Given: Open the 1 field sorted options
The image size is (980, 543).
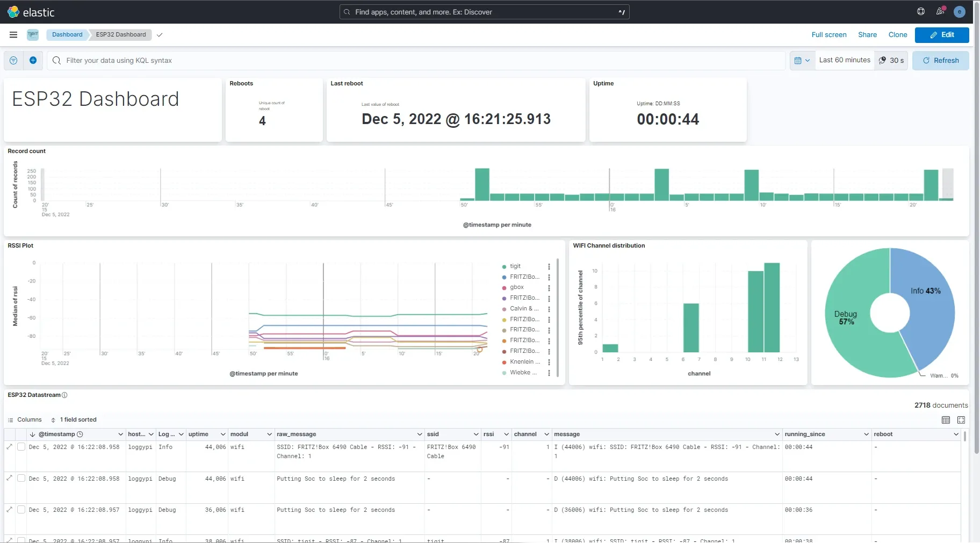Looking at the screenshot, I should coord(74,420).
